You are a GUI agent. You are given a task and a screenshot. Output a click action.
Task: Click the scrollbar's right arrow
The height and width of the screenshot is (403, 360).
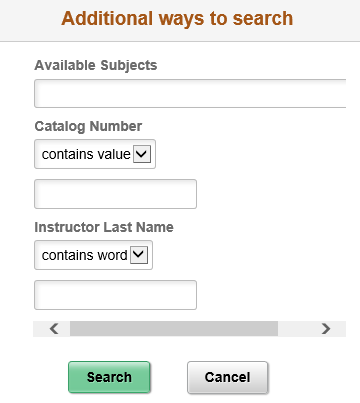[325, 329]
